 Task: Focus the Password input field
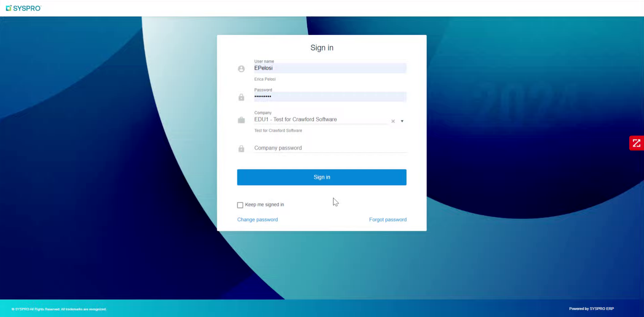click(330, 97)
